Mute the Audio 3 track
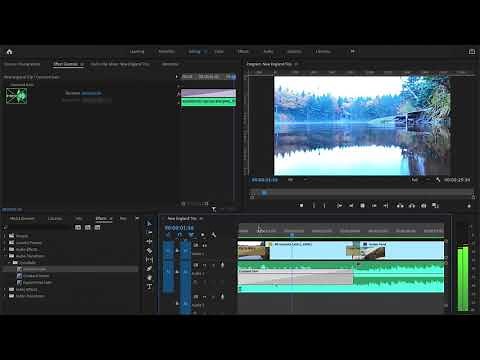 (x=204, y=297)
